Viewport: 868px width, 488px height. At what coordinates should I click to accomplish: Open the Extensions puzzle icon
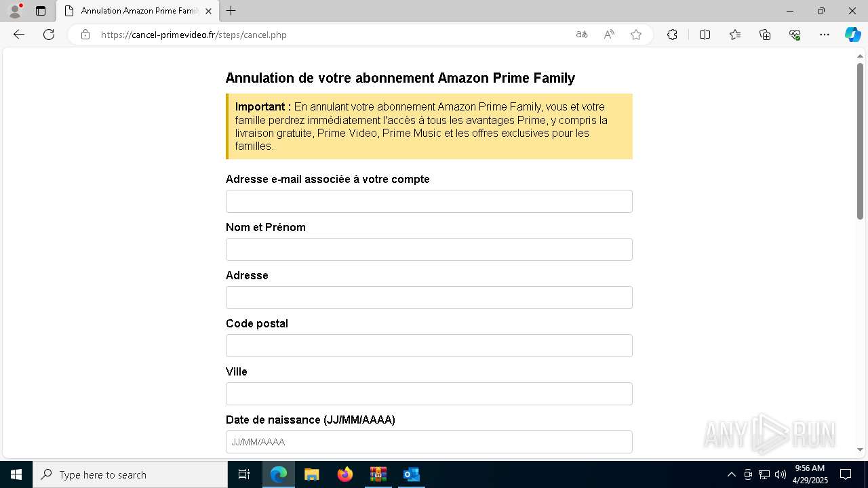(x=672, y=35)
